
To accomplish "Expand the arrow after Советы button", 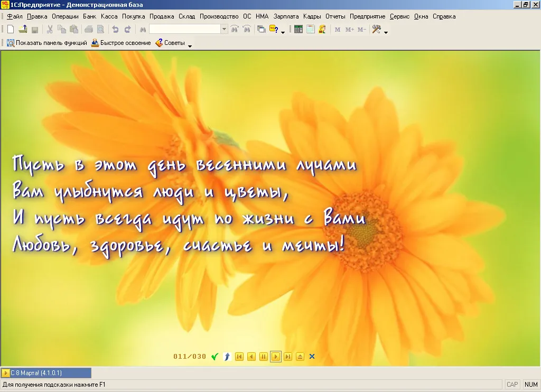I will (x=190, y=45).
